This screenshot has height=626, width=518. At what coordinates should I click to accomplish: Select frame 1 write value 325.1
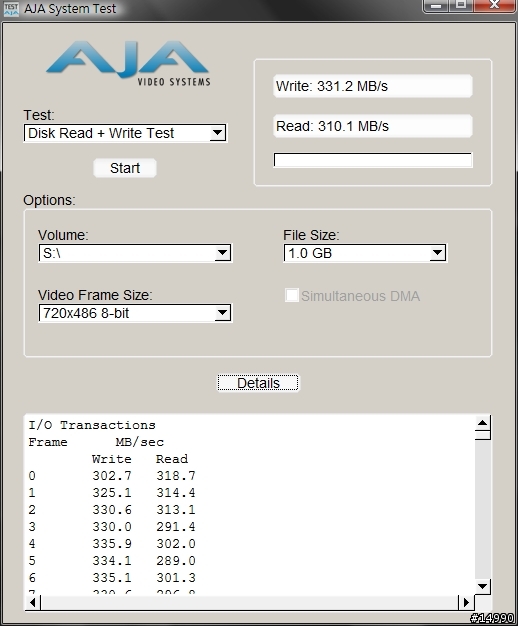(112, 493)
